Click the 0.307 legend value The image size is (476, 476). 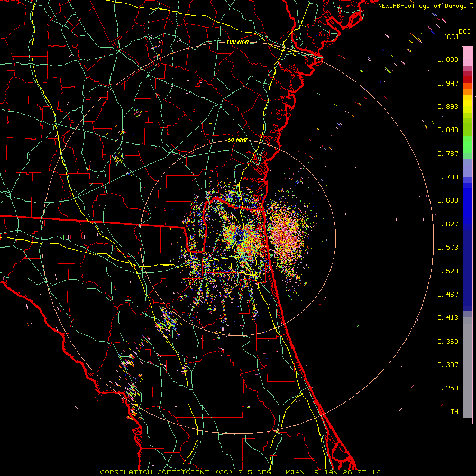point(448,365)
